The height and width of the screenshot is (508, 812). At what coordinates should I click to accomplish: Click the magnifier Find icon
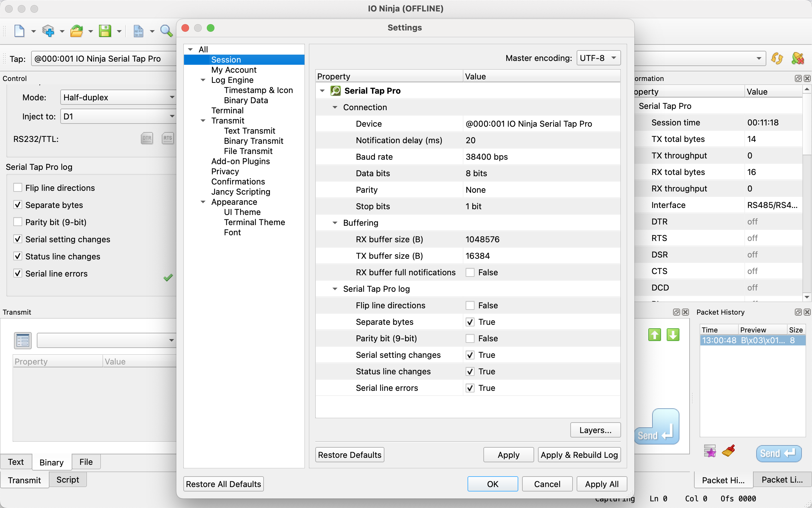167,31
